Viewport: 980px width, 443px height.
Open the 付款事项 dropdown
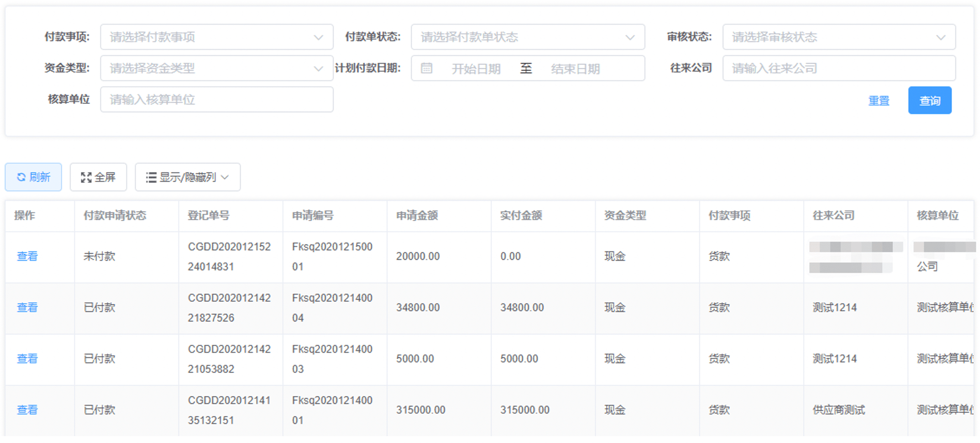click(217, 37)
